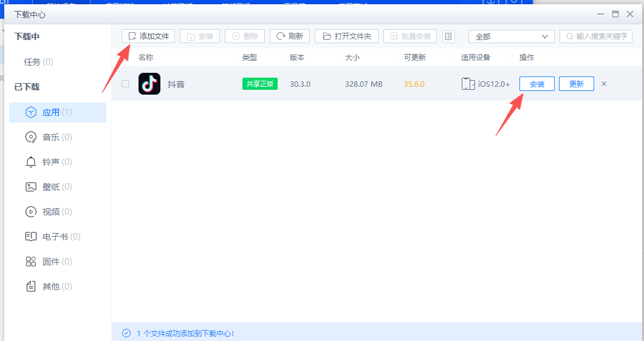Click 安装 install button for 抖音

tap(537, 84)
